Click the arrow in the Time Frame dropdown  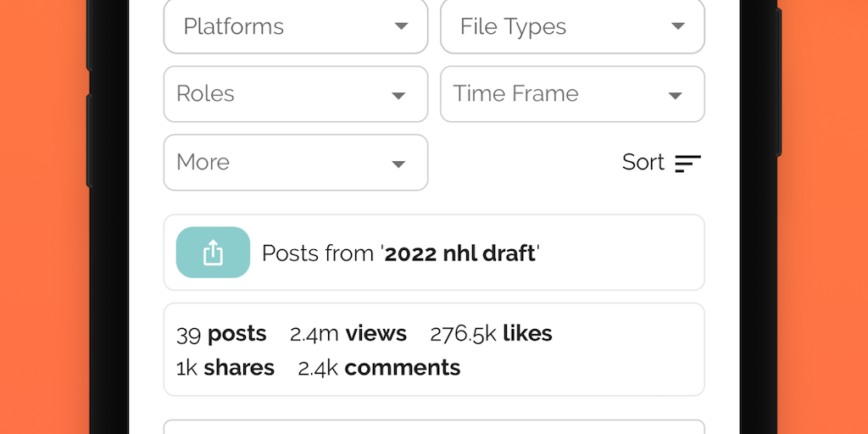click(x=676, y=95)
